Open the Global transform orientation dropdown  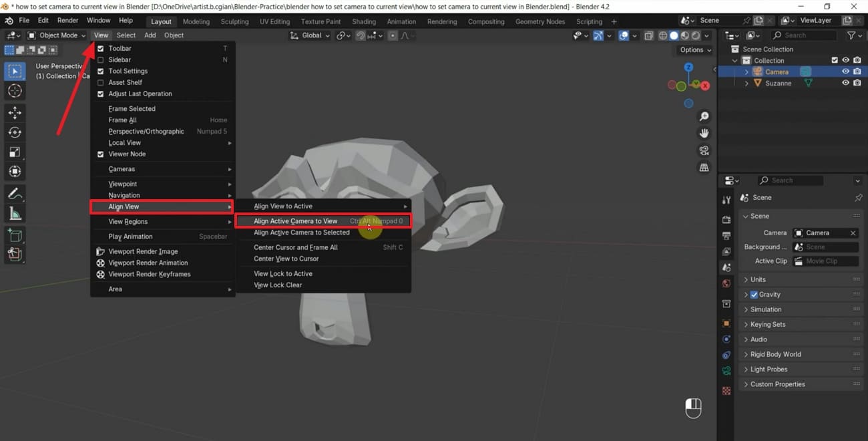pyautogui.click(x=310, y=35)
